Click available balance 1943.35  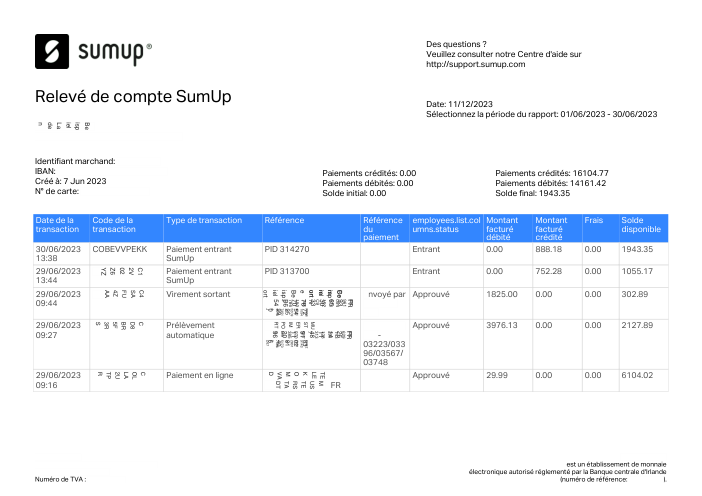pyautogui.click(x=637, y=249)
